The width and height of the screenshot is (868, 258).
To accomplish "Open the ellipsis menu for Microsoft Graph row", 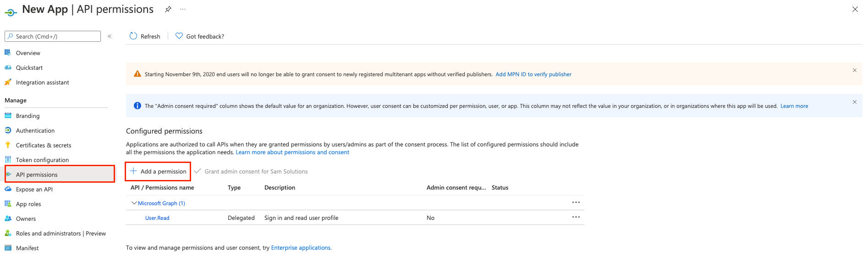I will pos(576,202).
